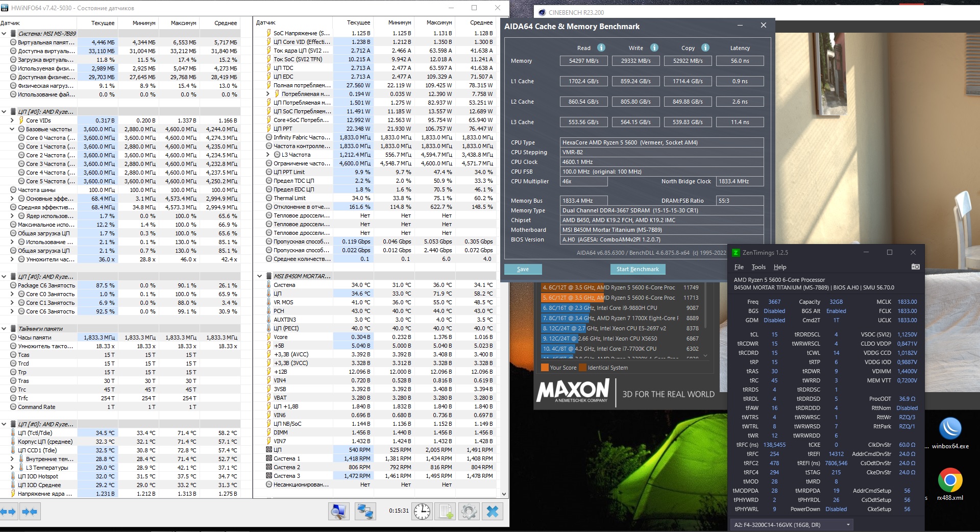
Task: Select Cinebench ranking row Intel Core i9-9880H
Action: click(620, 308)
